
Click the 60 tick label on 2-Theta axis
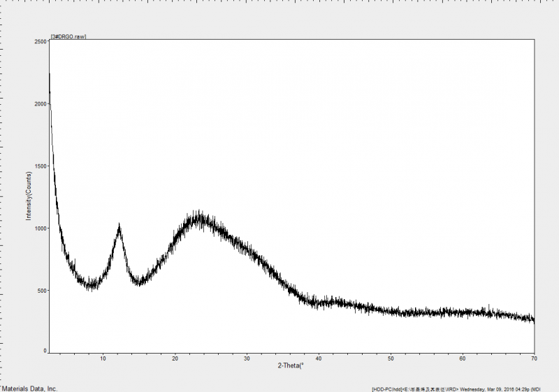pos(463,358)
